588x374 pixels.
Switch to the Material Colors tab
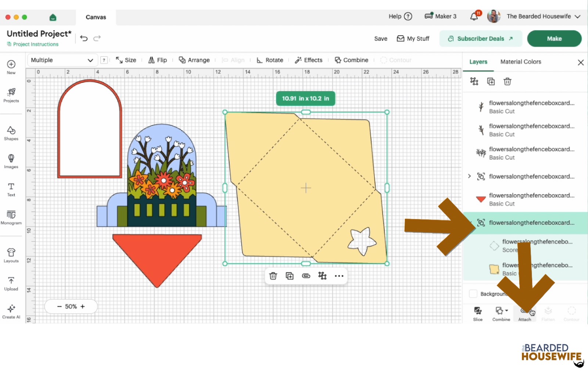[520, 61]
